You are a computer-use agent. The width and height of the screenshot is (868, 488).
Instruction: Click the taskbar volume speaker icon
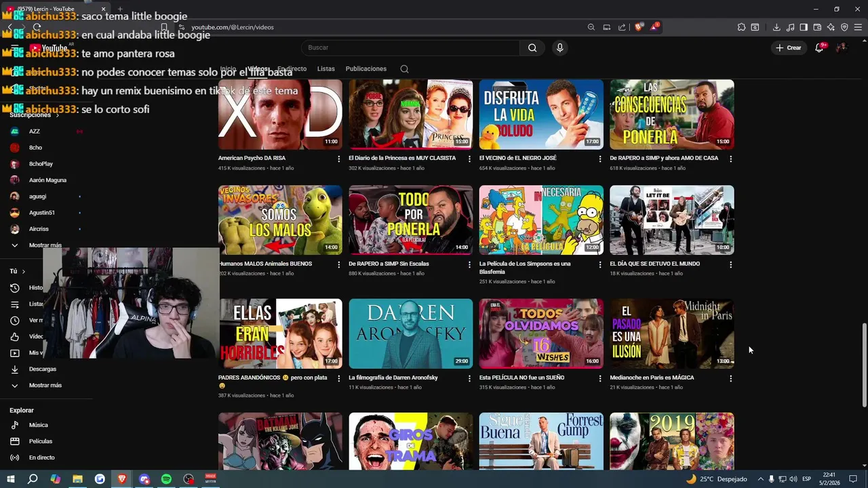[x=793, y=479]
